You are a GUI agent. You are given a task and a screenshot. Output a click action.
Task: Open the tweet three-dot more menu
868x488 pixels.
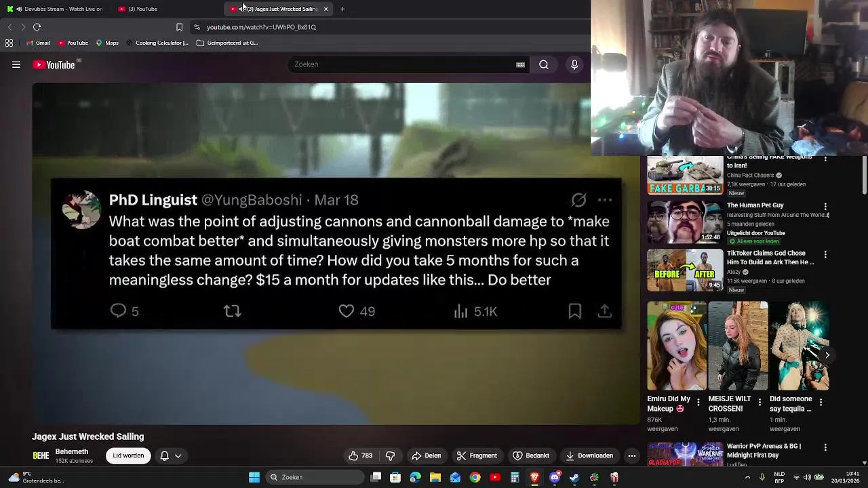click(x=605, y=200)
